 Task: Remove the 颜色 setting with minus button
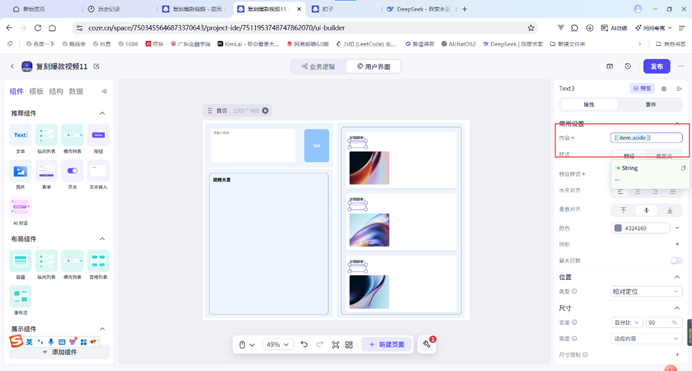click(x=677, y=228)
